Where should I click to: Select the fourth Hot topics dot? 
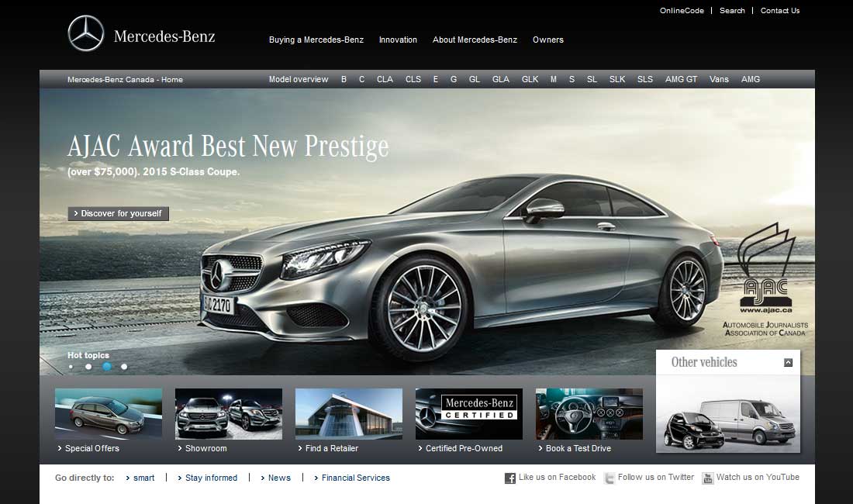point(124,367)
